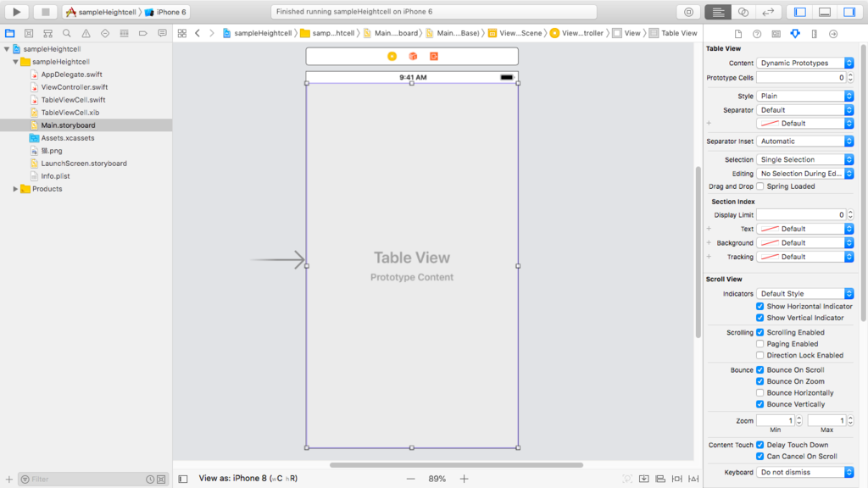This screenshot has width=868, height=488.
Task: Open the Attributes inspector tab
Action: (x=795, y=34)
